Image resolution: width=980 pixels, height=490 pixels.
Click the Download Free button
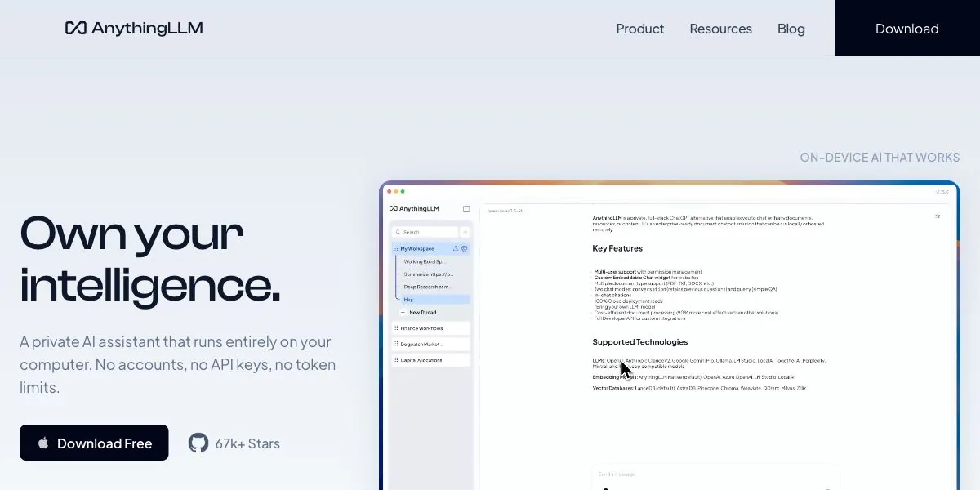[x=94, y=443]
